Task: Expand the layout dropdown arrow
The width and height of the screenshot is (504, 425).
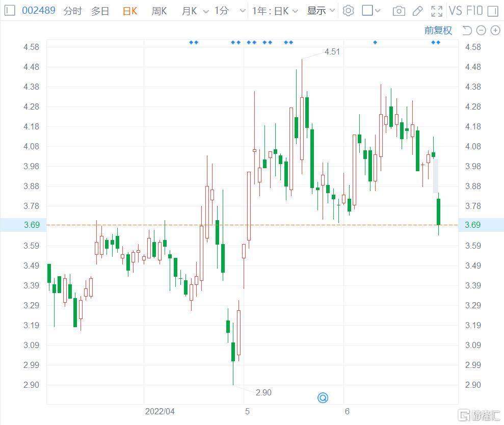Action: [378, 11]
